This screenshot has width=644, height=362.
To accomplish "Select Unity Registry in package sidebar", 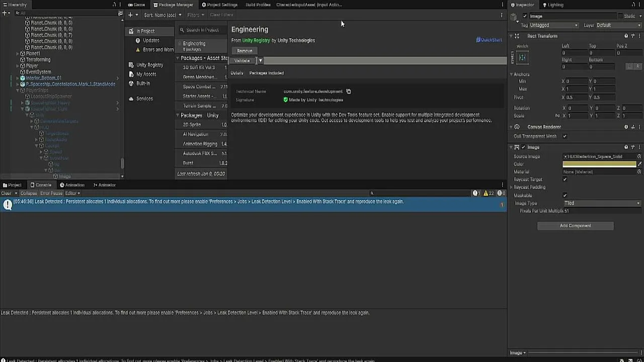I will pyautogui.click(x=149, y=65).
